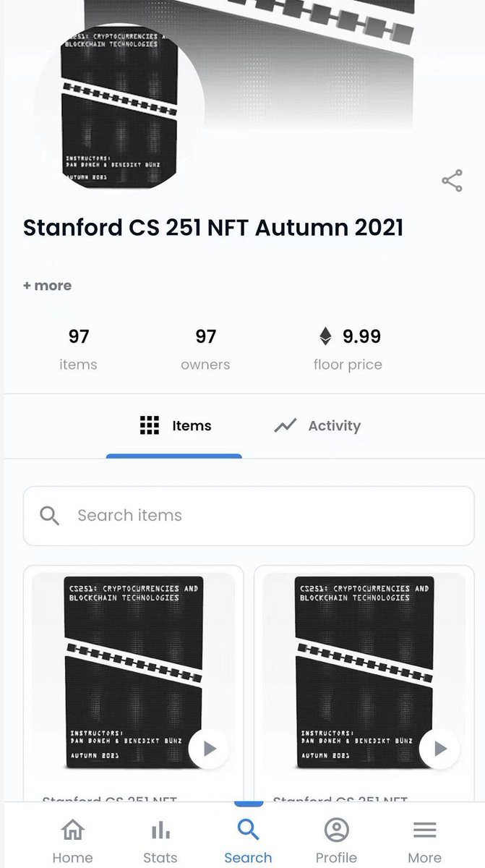This screenshot has width=485, height=868.
Task: Tap the share icon
Action: click(452, 181)
